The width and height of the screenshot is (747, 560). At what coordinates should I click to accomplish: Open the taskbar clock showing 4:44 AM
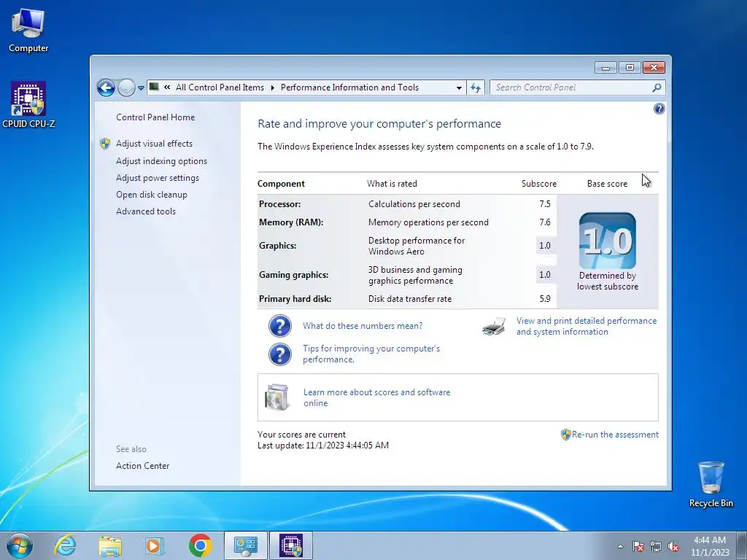[x=710, y=546]
